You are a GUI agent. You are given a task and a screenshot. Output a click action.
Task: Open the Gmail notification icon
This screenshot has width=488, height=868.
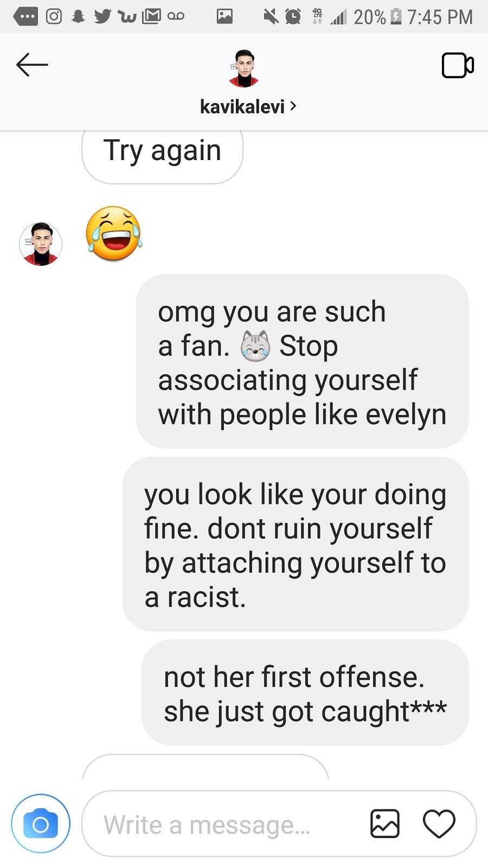[151, 16]
